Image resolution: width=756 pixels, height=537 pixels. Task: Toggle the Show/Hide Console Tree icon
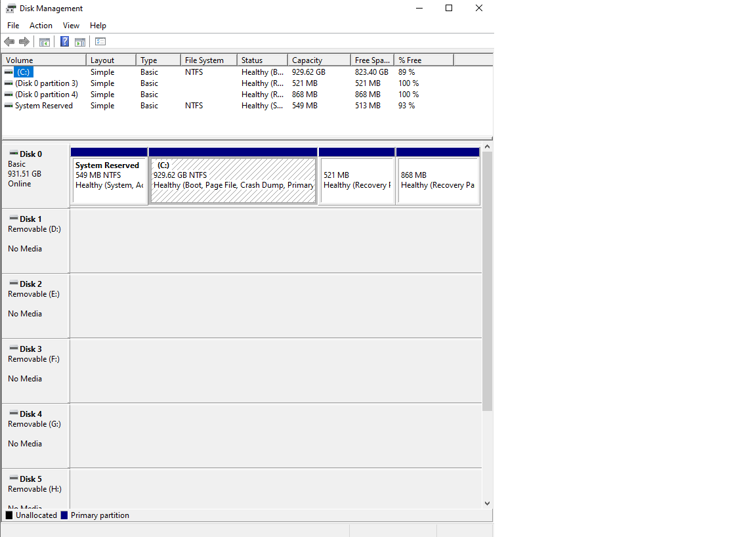(45, 42)
